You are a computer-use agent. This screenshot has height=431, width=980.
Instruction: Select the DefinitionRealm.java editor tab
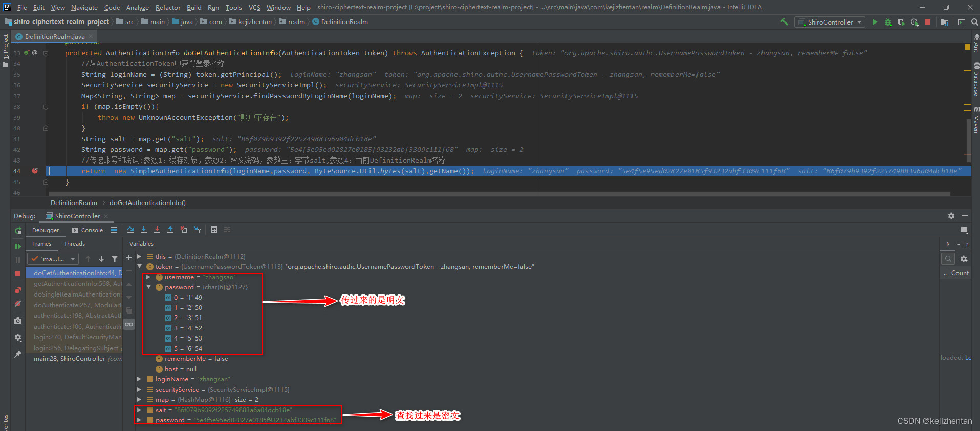tap(55, 36)
